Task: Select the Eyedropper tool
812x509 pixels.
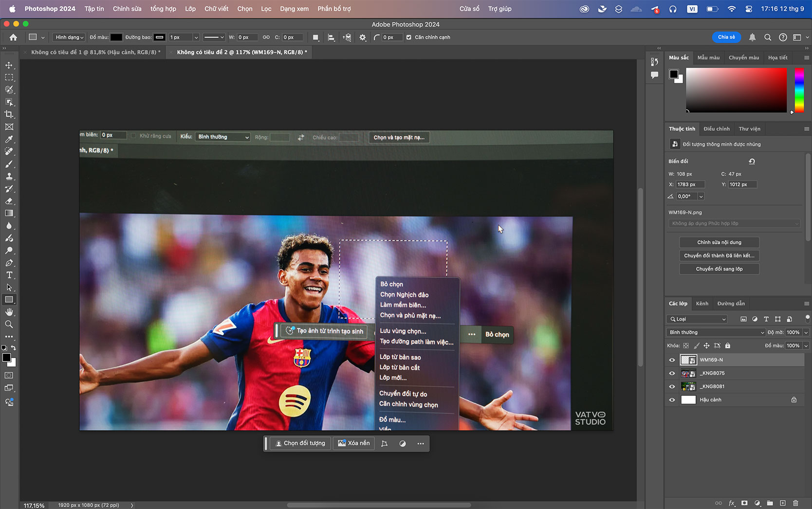Action: point(9,139)
